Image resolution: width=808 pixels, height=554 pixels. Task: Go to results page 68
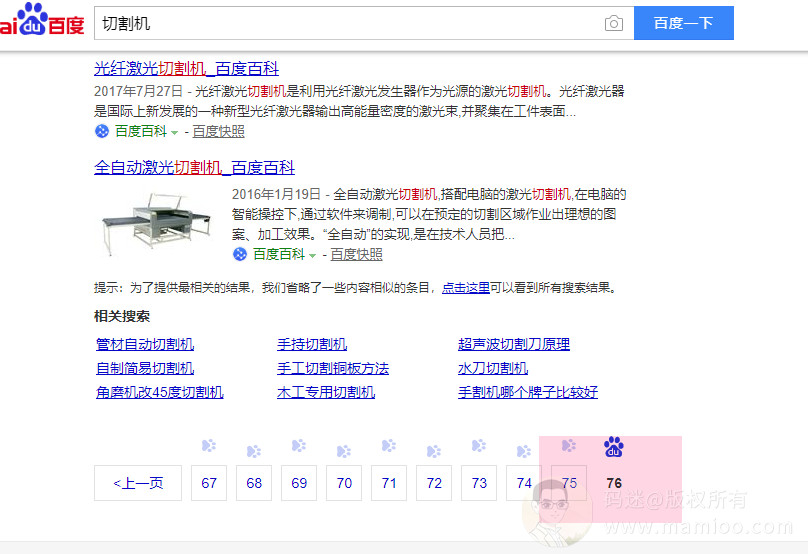tap(254, 483)
